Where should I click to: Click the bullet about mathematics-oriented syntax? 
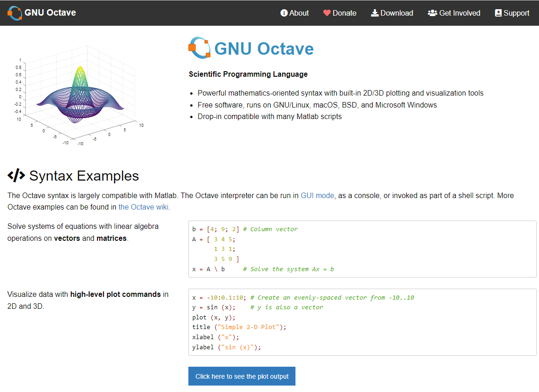tap(340, 93)
